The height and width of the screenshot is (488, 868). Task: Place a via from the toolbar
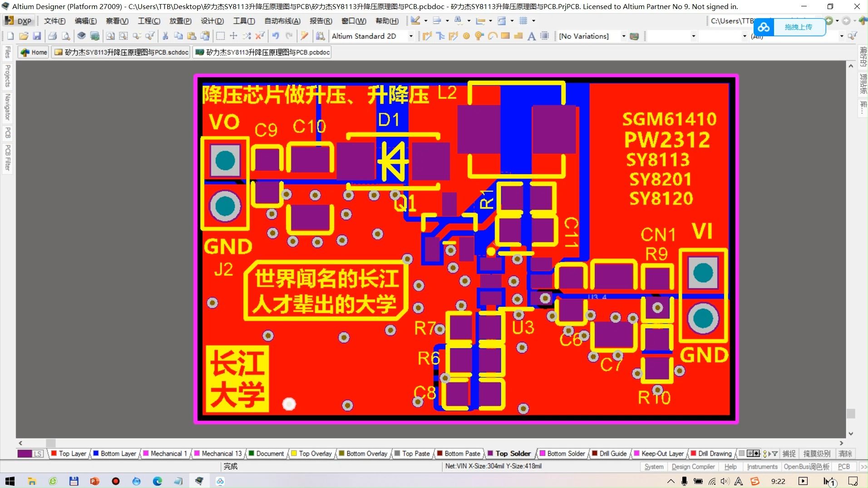coord(479,36)
